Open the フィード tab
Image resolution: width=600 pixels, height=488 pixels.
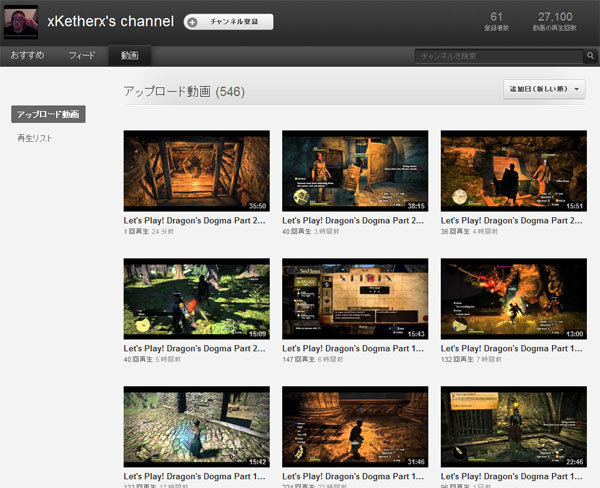pyautogui.click(x=82, y=55)
